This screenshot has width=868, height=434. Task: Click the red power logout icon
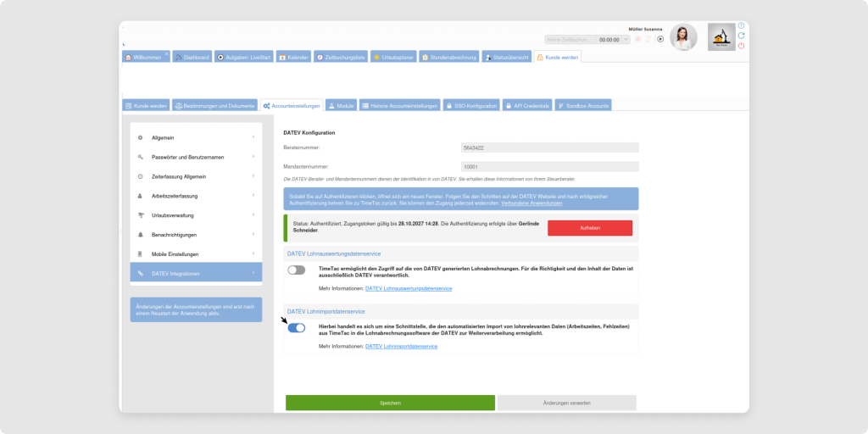click(742, 46)
